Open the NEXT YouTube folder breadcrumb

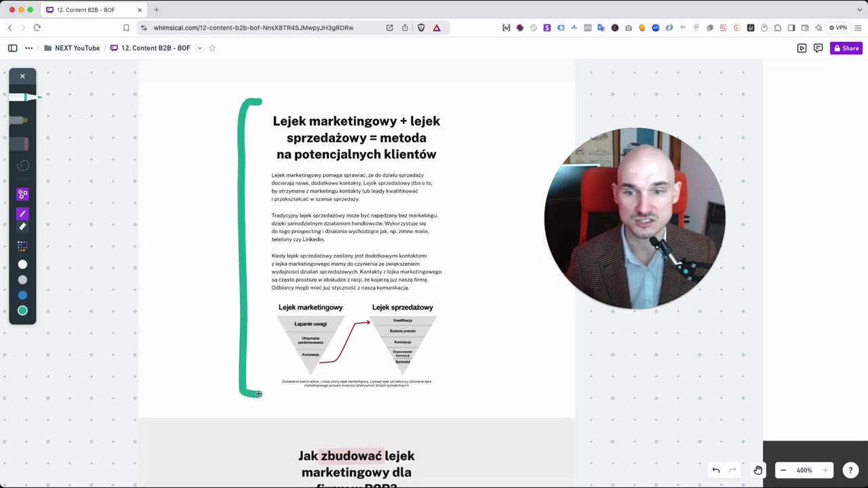tap(72, 48)
